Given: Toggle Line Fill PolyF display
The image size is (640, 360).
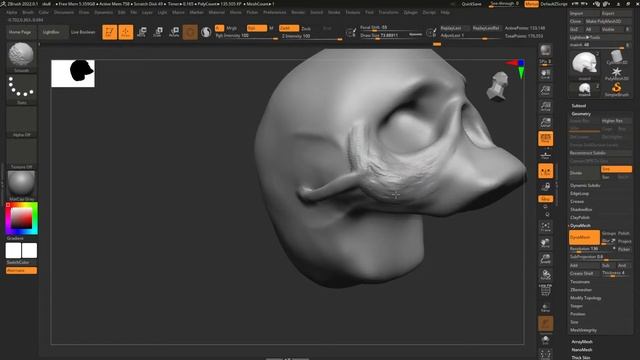Looking at the screenshot, I should pos(545,291).
